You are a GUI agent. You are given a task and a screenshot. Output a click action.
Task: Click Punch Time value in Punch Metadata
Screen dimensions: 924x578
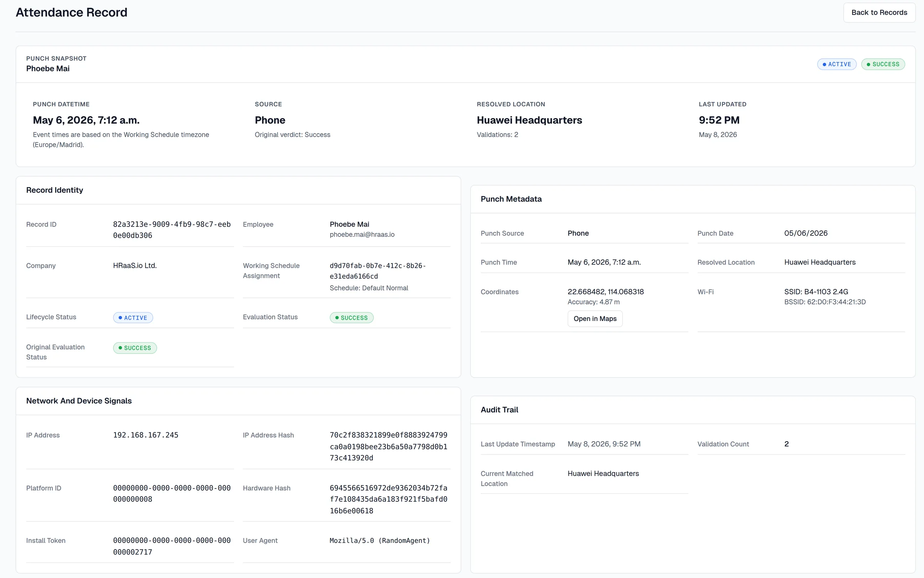pyautogui.click(x=604, y=262)
